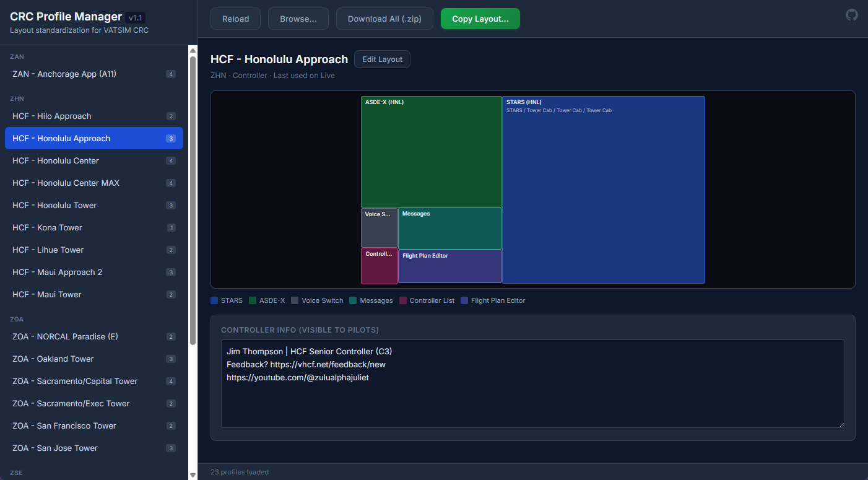Open the GitHub repository icon
Image resolution: width=868 pixels, height=480 pixels.
(852, 15)
